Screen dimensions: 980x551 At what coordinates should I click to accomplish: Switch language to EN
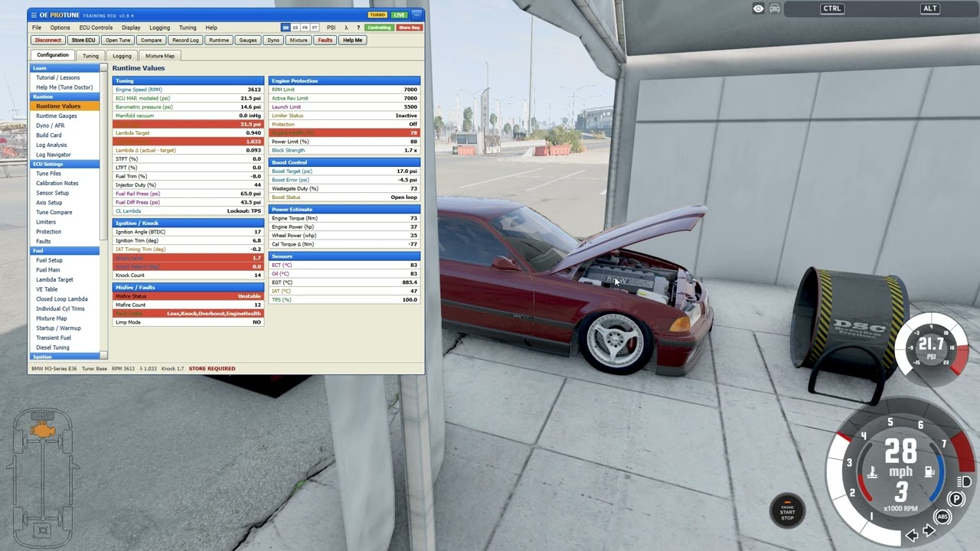point(286,28)
